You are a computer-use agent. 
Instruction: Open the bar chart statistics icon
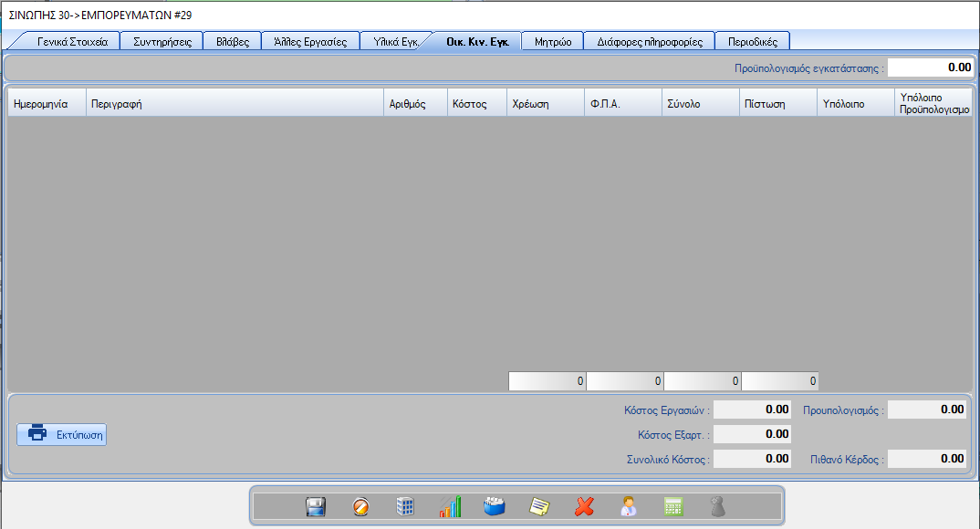(x=450, y=507)
